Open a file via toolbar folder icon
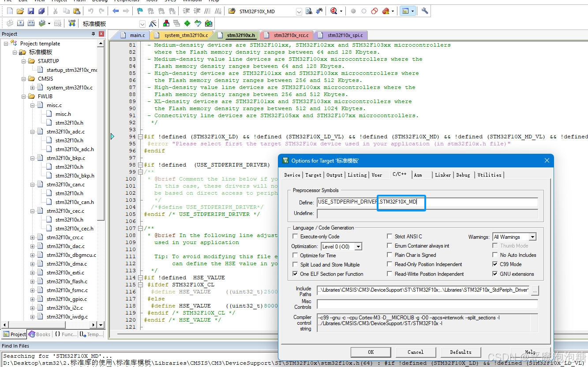588x367 pixels. (20, 11)
